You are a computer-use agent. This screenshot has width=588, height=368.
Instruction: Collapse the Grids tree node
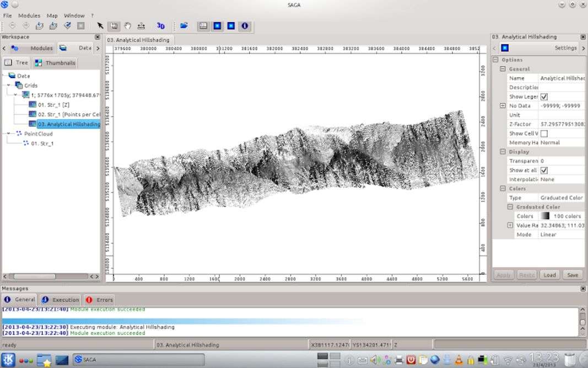(x=9, y=86)
